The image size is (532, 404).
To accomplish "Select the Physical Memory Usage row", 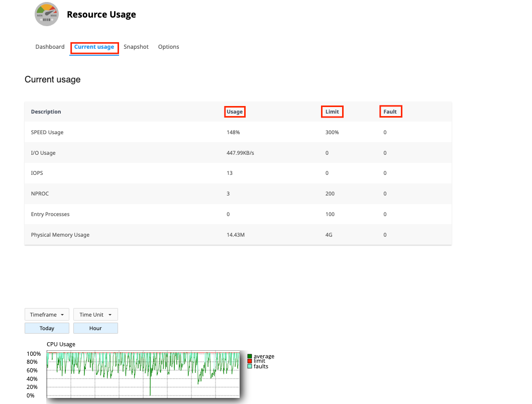I will pos(60,235).
